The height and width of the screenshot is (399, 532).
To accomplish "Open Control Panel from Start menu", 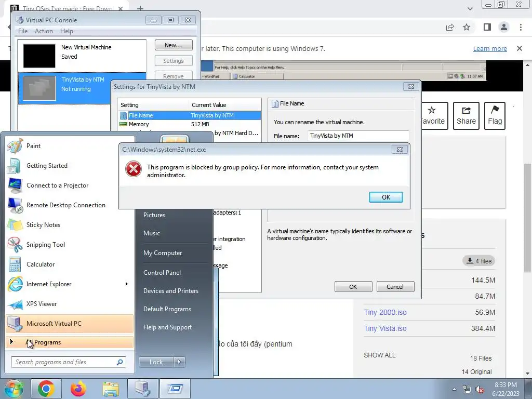I will (162, 272).
